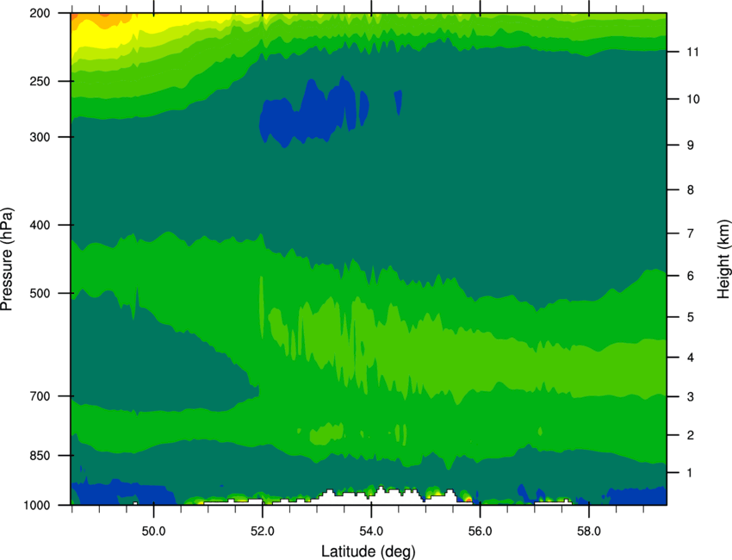Click the 500 pressure tick label
This screenshot has width=732, height=560.
point(40,293)
